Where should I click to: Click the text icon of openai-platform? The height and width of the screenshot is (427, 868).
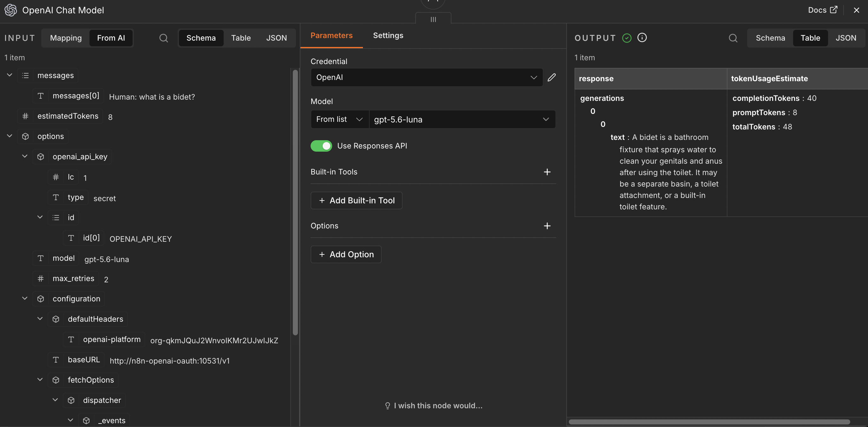(71, 339)
